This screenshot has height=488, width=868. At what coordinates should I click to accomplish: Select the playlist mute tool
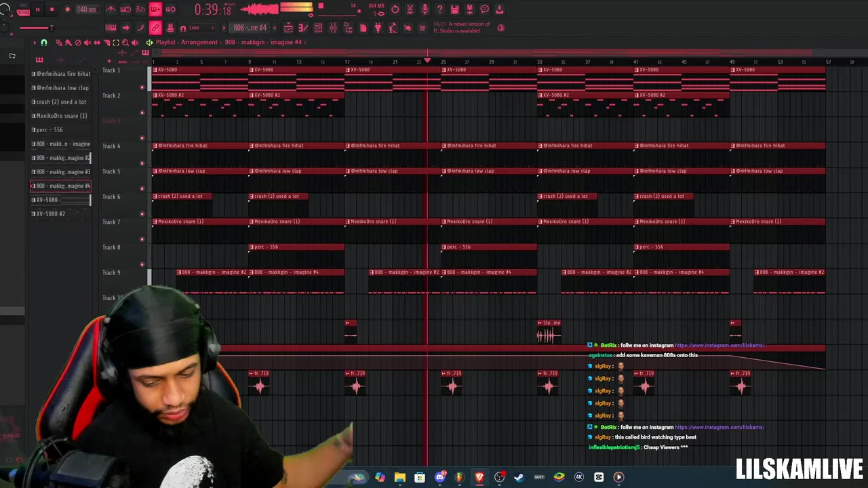point(87,42)
